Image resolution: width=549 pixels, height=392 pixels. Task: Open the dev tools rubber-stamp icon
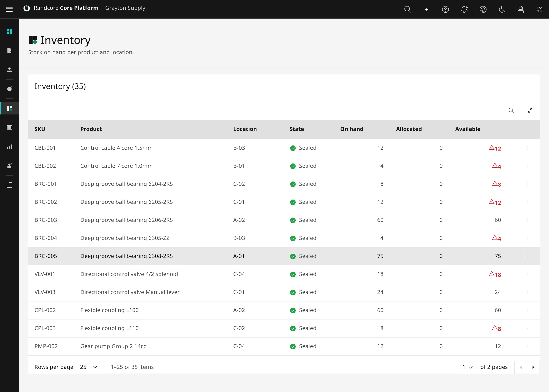[521, 9]
